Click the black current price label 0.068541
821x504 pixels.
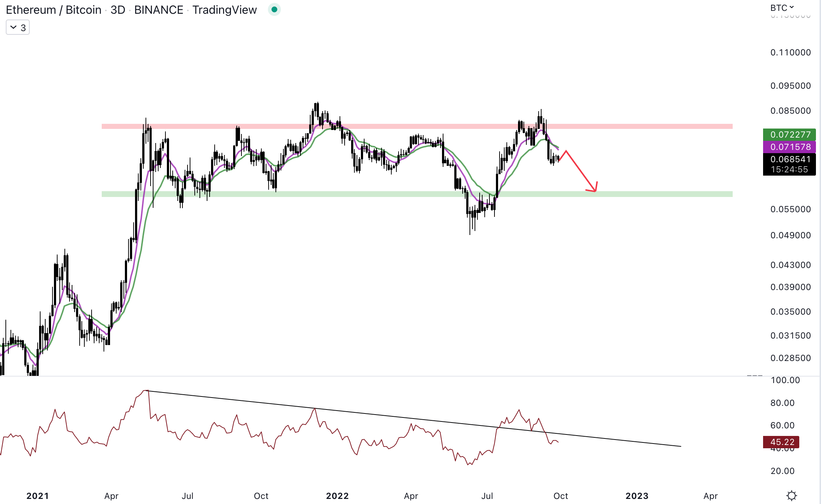click(789, 159)
